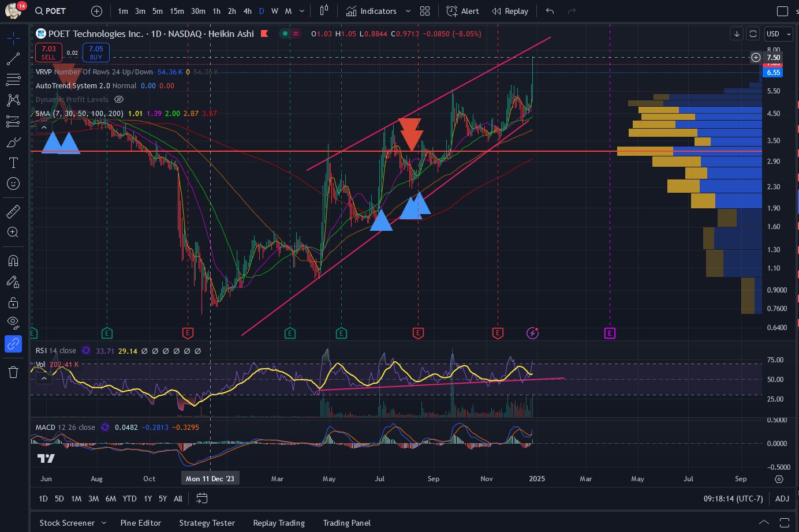Open the Strategy Tester tab

(207, 523)
